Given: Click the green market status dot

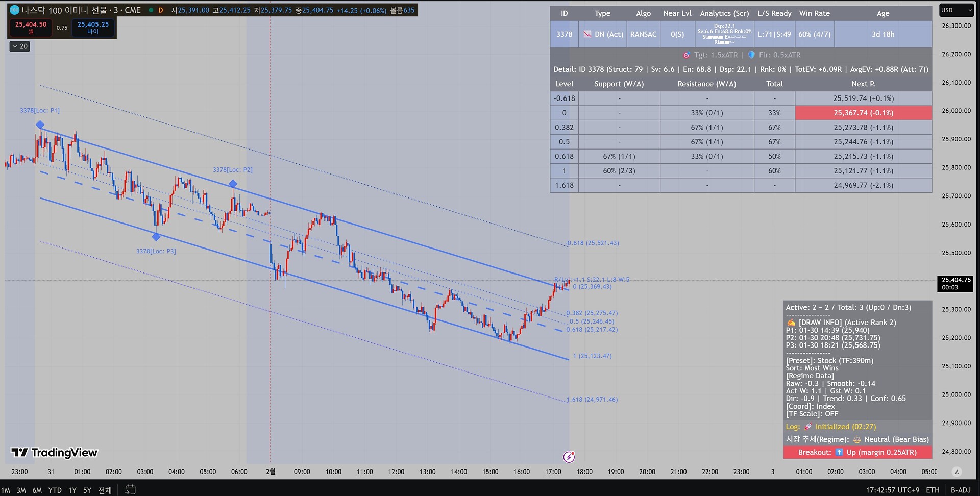Looking at the screenshot, I should pos(151,10).
